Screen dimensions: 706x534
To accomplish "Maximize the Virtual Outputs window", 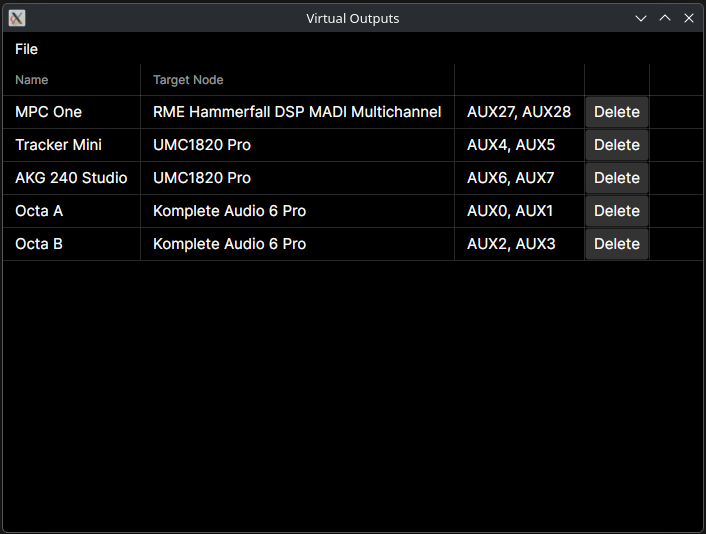I will pyautogui.click(x=665, y=18).
